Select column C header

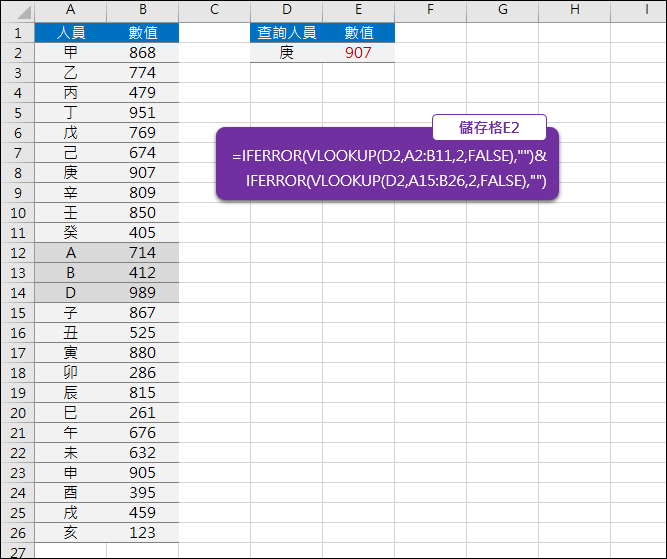pos(214,11)
